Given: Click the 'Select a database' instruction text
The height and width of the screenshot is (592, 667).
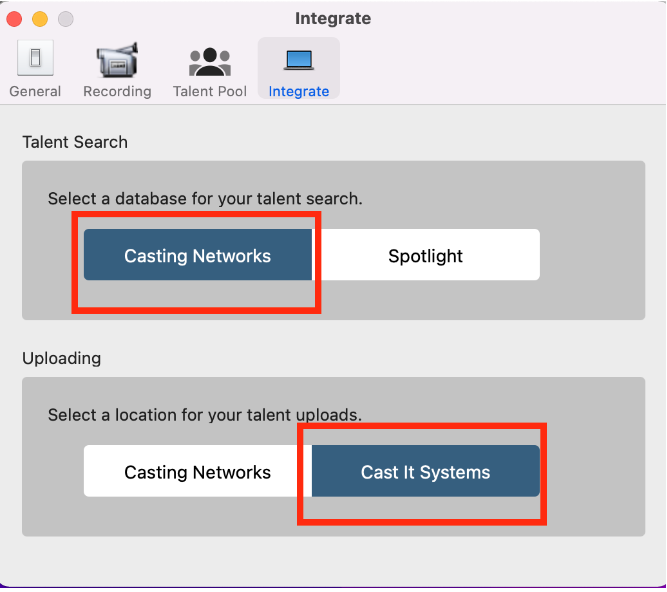Looking at the screenshot, I should [205, 199].
